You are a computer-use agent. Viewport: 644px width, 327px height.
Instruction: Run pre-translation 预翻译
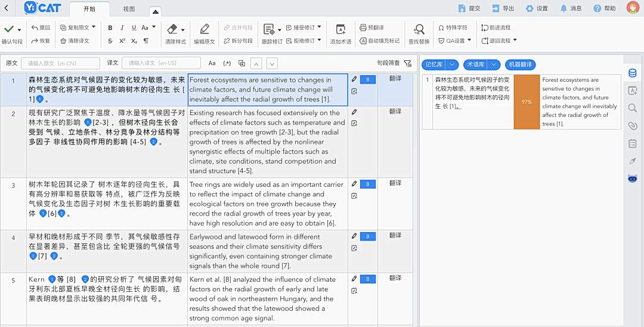tap(371, 27)
